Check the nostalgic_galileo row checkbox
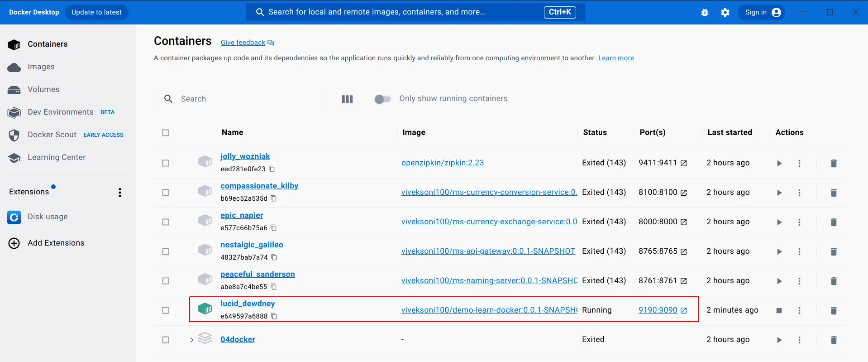 pos(166,251)
